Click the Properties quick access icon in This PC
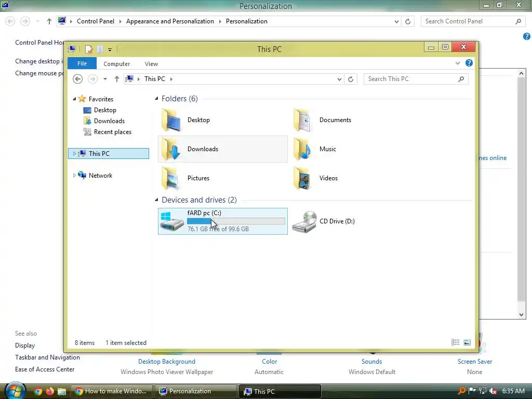 [x=89, y=49]
